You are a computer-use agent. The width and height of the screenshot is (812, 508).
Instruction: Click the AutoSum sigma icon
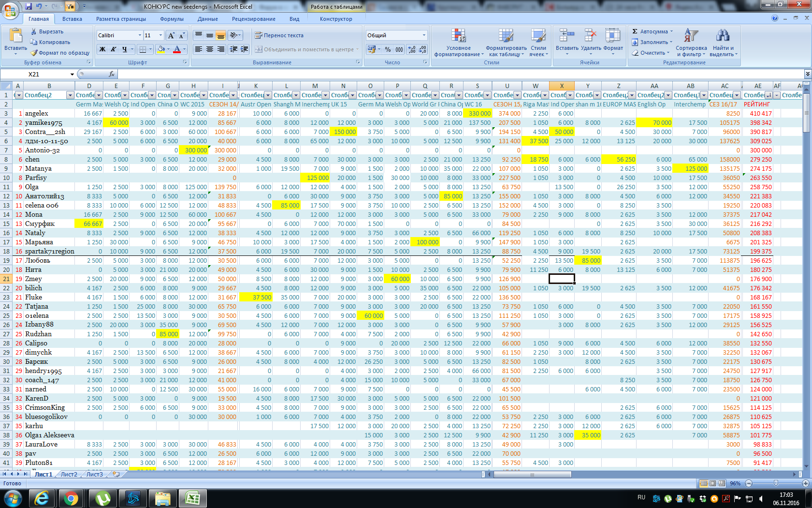click(635, 31)
